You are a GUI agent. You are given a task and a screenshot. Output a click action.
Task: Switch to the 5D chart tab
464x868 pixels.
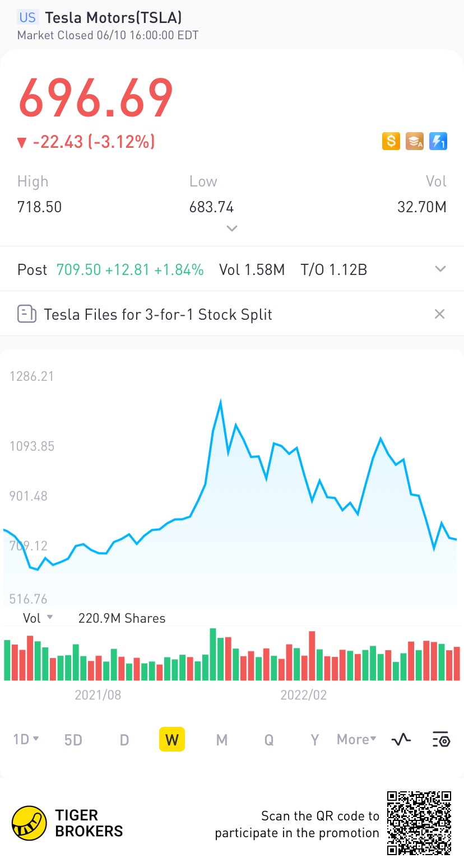click(73, 740)
